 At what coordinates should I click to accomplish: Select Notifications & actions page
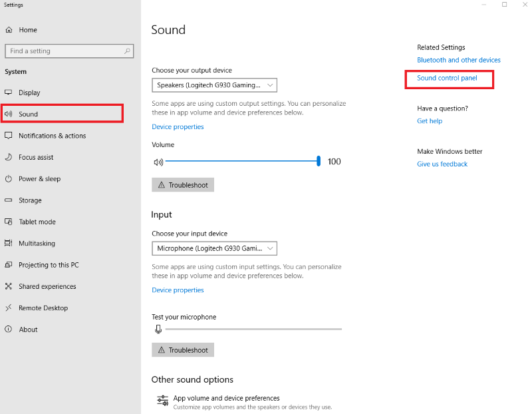tap(53, 136)
